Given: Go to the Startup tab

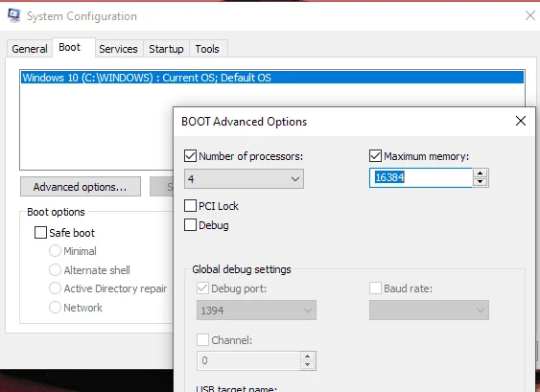Looking at the screenshot, I should [166, 49].
